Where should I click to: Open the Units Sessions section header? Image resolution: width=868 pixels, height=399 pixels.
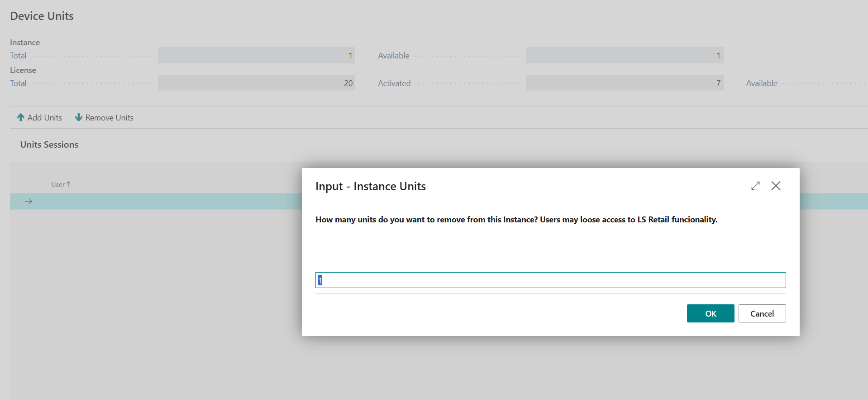(x=49, y=144)
